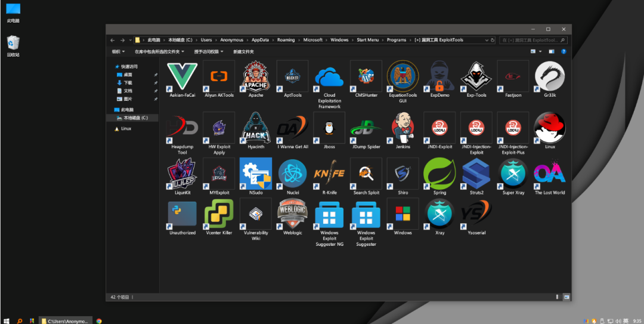Select the Struts2 icon
This screenshot has height=324, width=644.
pyautogui.click(x=476, y=174)
